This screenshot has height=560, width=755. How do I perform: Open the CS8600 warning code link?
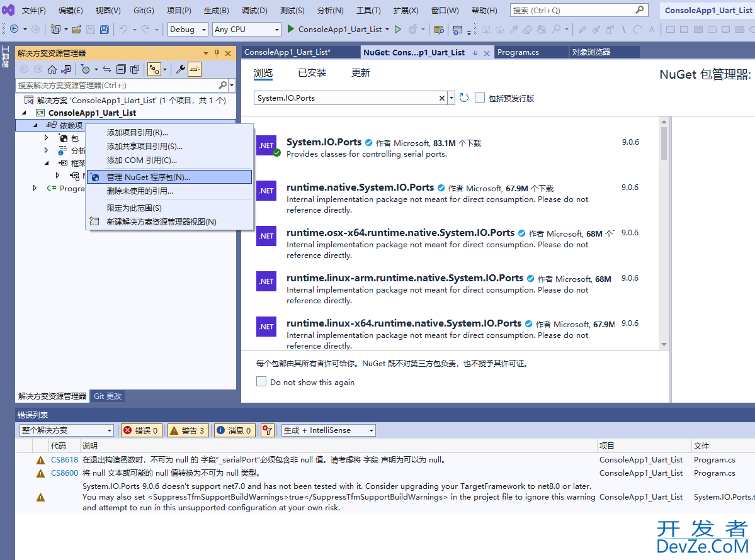[64, 473]
